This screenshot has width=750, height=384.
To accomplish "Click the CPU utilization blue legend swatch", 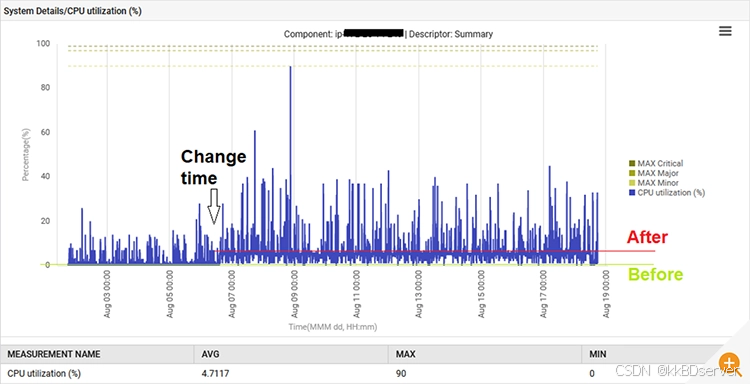I will tap(632, 192).
